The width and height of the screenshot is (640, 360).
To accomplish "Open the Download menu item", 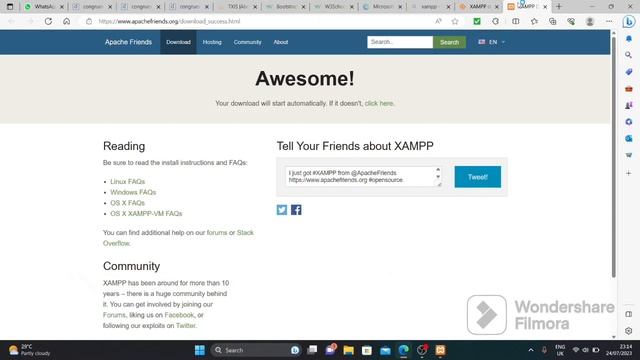I will pos(178,42).
